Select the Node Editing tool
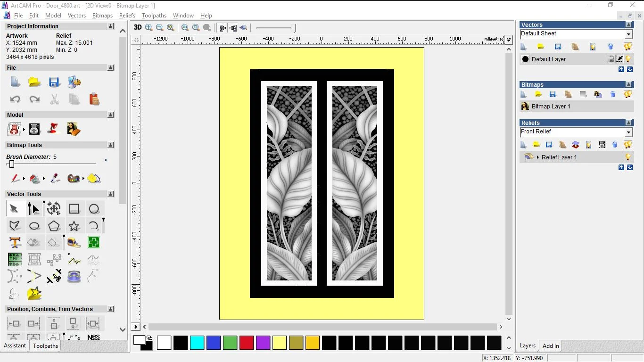The image size is (644, 362). pyautogui.click(x=34, y=208)
